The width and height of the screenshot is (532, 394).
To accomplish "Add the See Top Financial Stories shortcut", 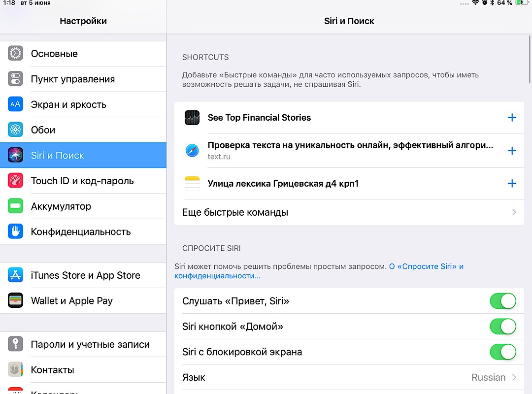I will (512, 118).
